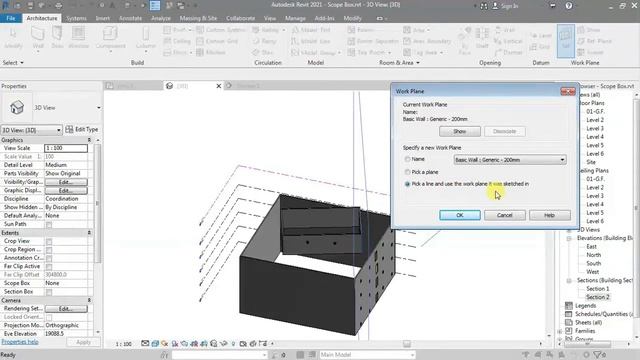Open the Properties help link
Screen dimensions: 640x360
(20, 342)
